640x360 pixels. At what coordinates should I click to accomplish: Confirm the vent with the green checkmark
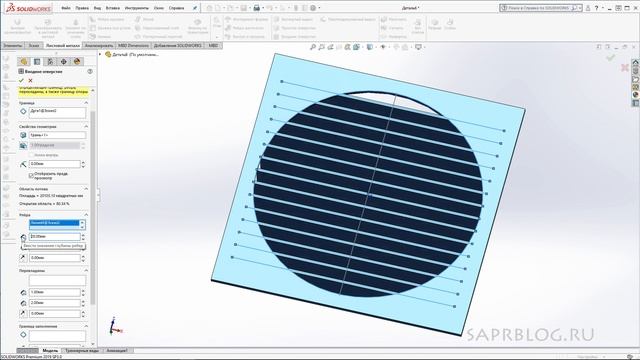pyautogui.click(x=21, y=80)
